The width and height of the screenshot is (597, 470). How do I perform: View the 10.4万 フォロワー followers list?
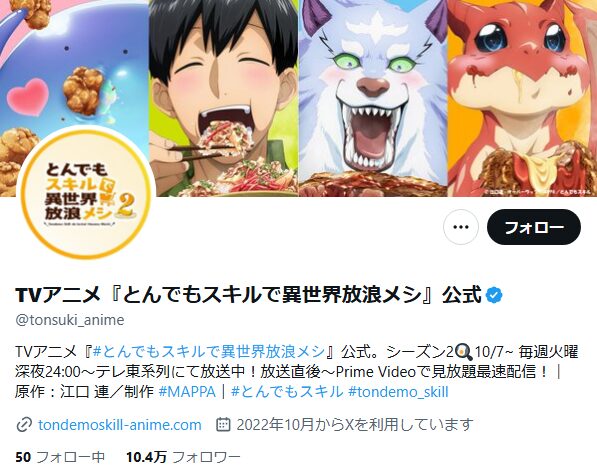click(183, 457)
